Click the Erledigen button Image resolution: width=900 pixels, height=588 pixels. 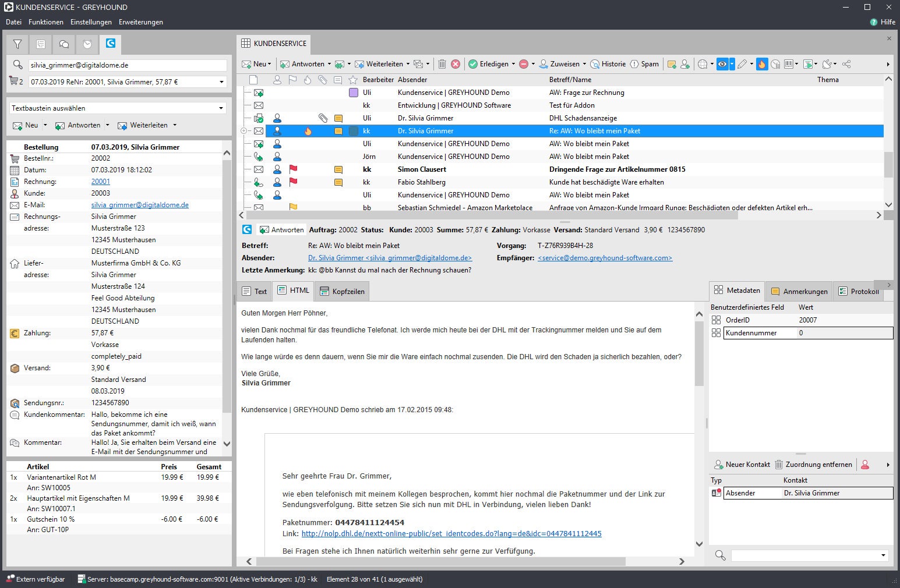click(x=489, y=64)
